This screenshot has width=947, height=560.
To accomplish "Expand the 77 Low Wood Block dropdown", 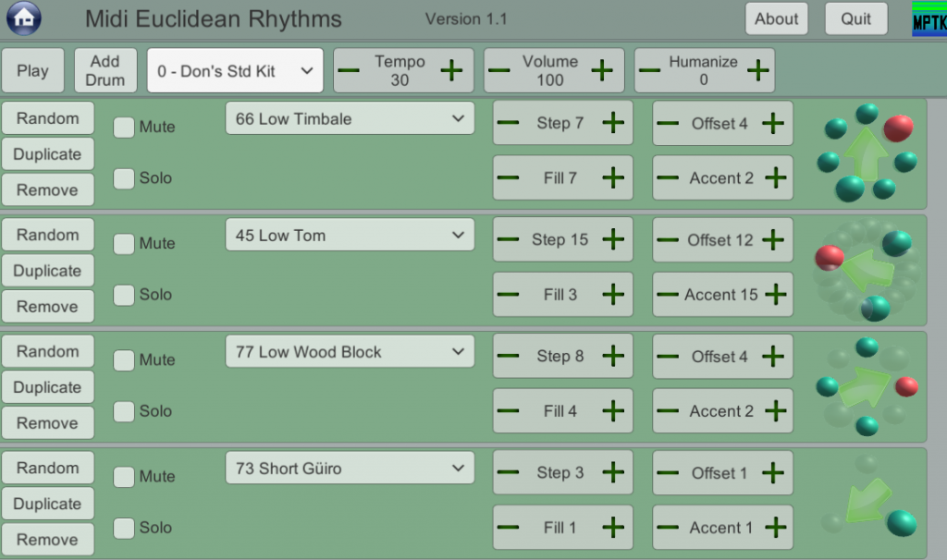I will pyautogui.click(x=350, y=351).
